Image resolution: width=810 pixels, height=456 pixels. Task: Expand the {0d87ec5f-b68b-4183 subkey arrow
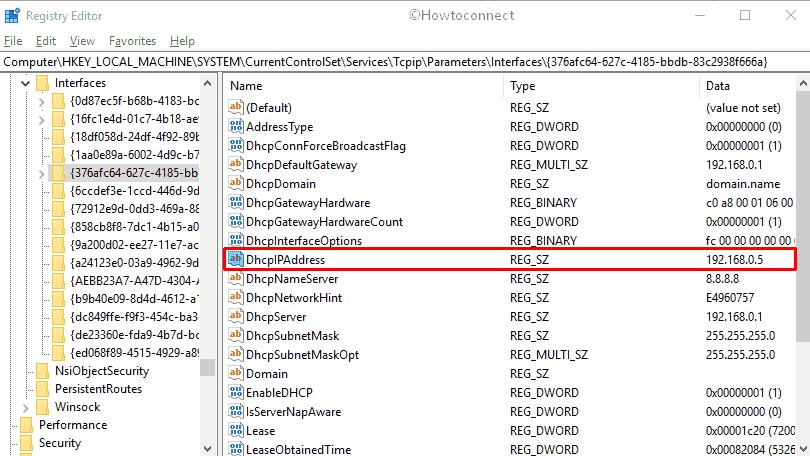click(x=41, y=102)
